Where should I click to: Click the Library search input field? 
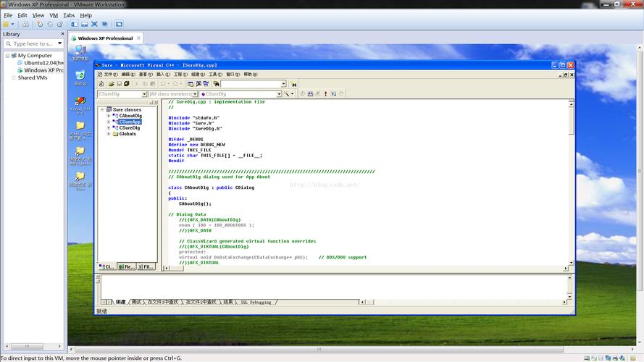pyautogui.click(x=33, y=43)
